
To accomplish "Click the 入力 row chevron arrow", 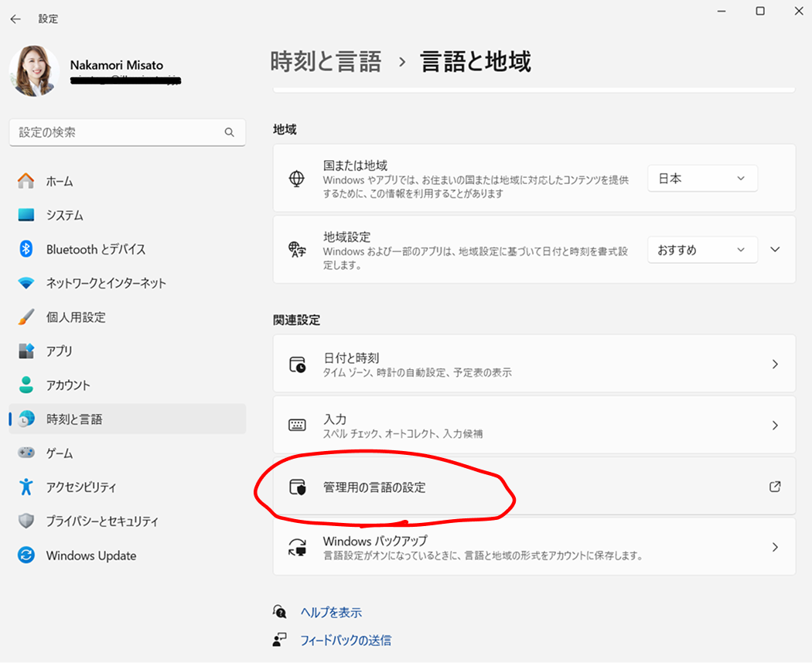I will click(x=775, y=425).
